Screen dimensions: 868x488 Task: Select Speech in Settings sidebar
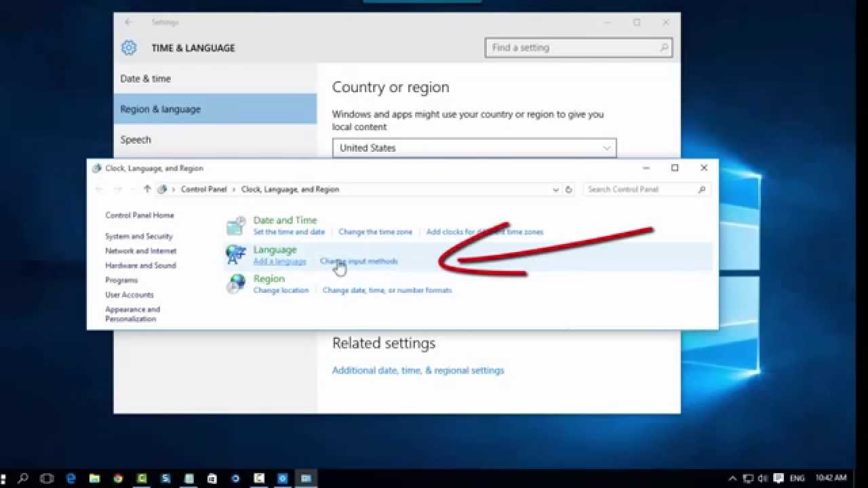215,140
